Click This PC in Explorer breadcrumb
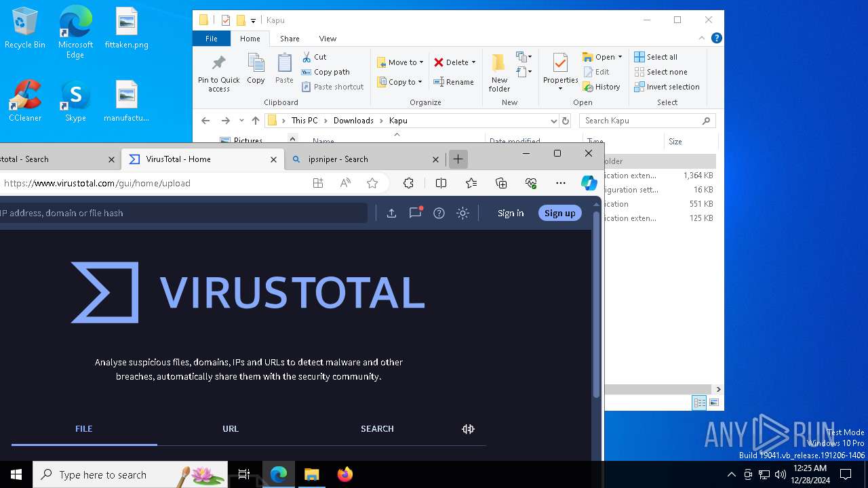This screenshot has width=868, height=488. (304, 121)
